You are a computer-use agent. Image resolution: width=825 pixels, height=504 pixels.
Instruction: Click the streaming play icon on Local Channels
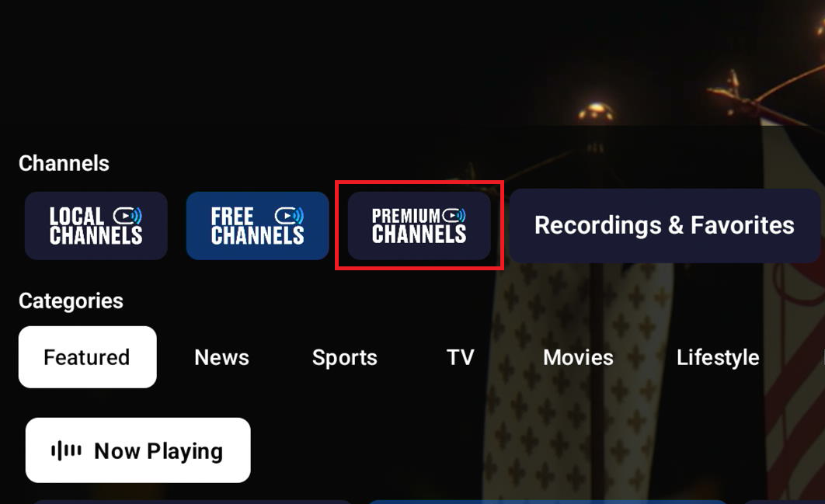(127, 216)
